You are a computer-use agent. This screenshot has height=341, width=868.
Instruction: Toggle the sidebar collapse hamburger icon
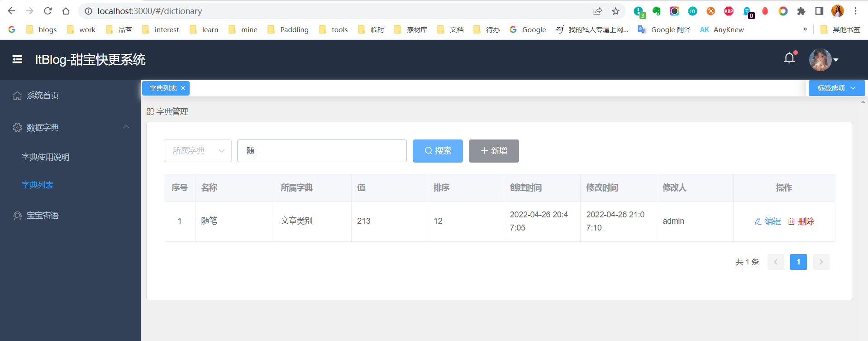(17, 59)
